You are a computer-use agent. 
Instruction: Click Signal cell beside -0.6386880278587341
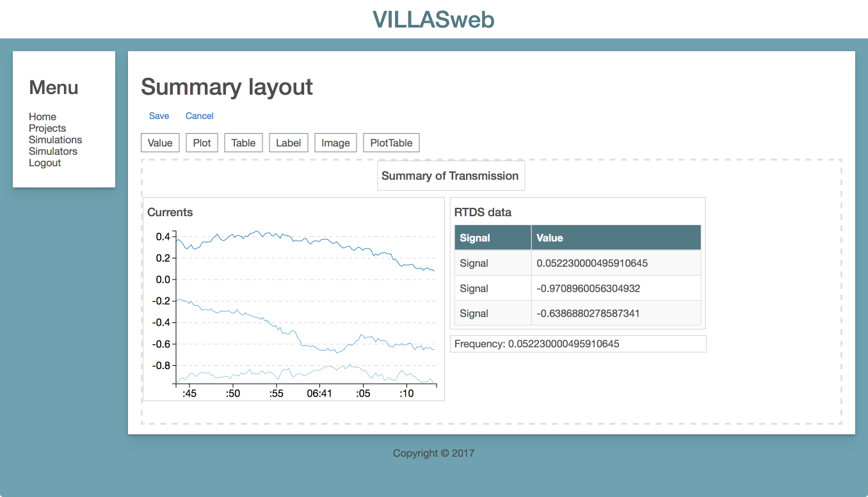pos(493,313)
